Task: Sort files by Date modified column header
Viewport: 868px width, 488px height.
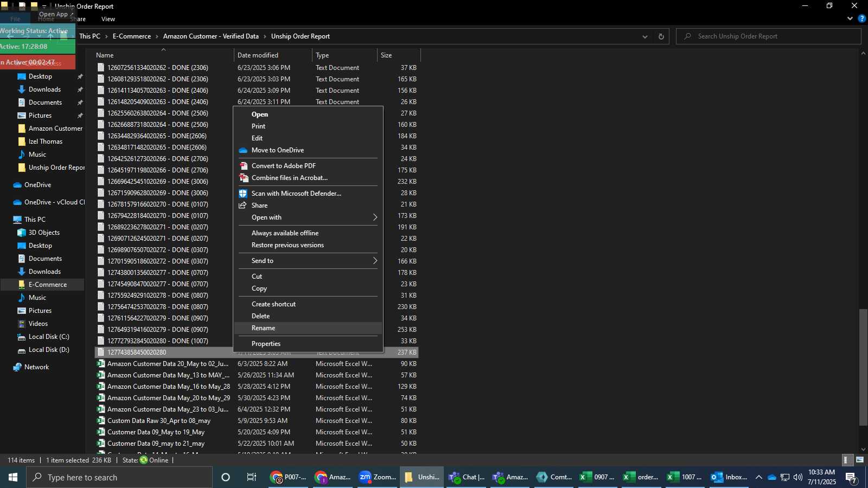Action: pyautogui.click(x=273, y=55)
